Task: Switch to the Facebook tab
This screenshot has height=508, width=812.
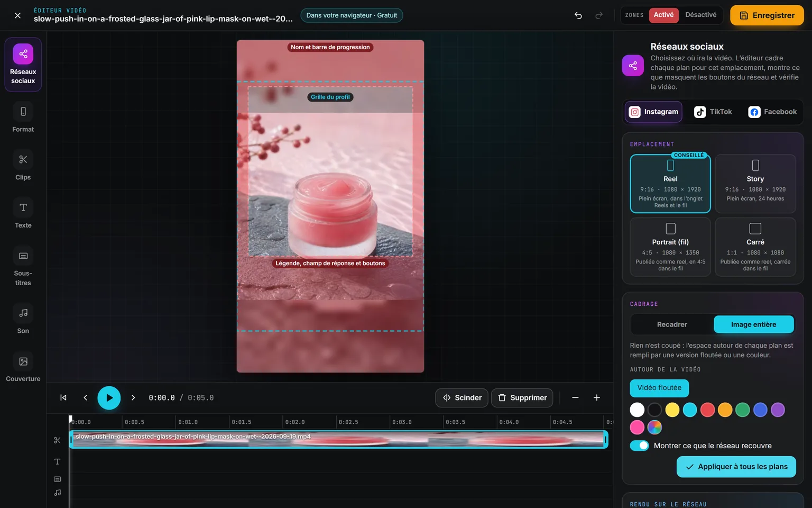Action: 772,112
